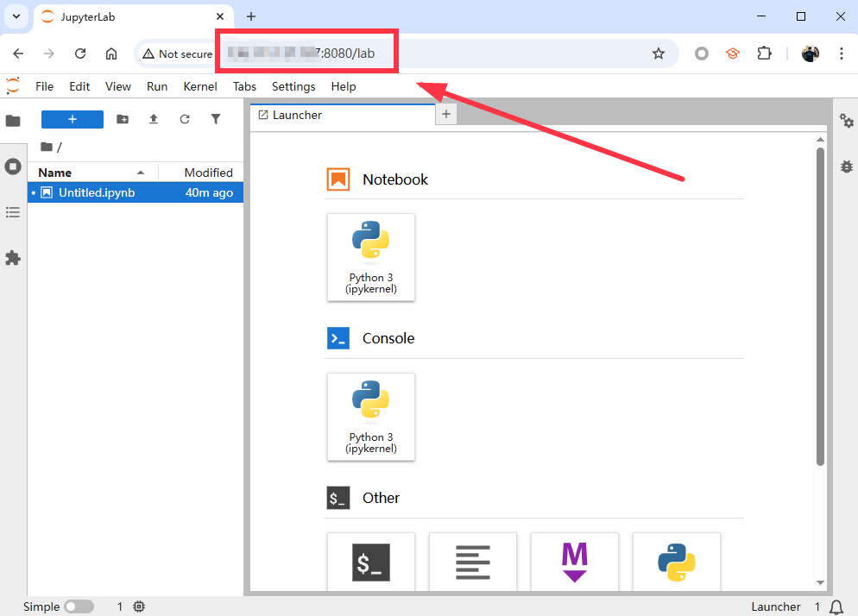Open the tab search dropdown chevron
The image size is (858, 616).
[16, 16]
